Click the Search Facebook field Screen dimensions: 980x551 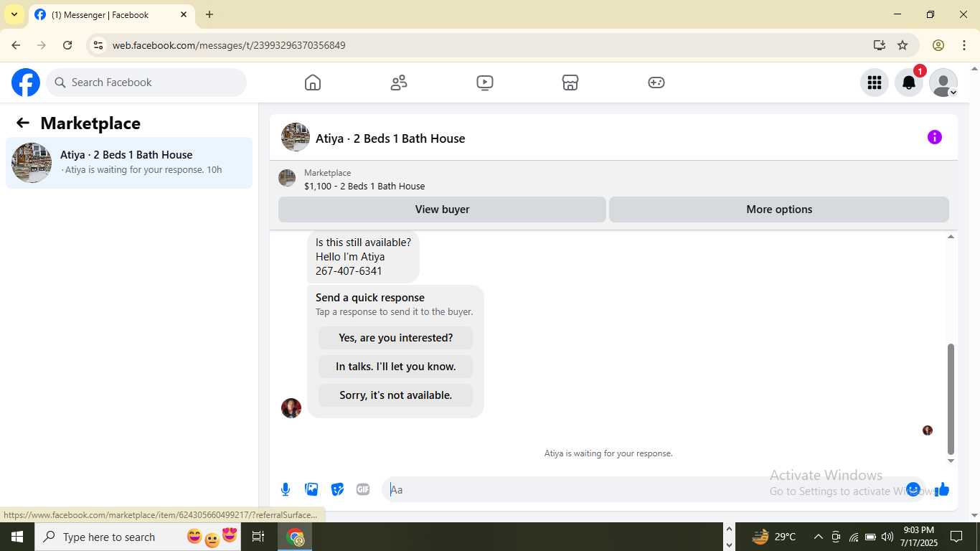click(x=146, y=83)
